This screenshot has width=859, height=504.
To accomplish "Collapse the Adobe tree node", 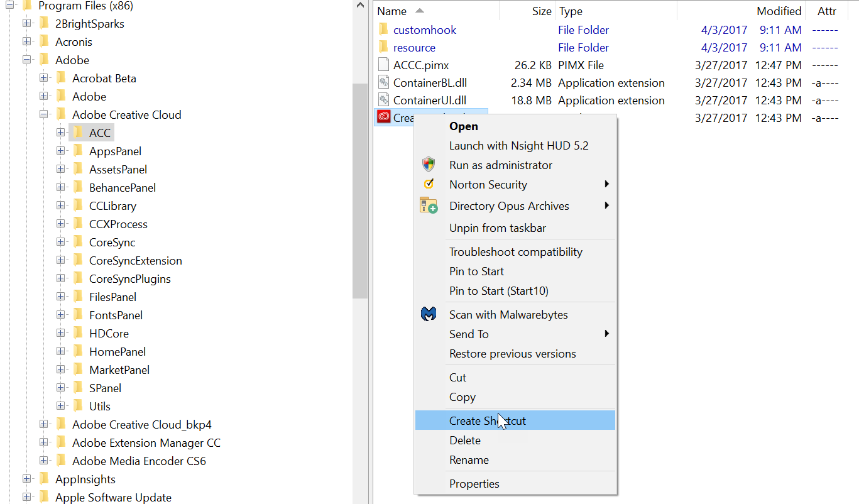I will 27,60.
